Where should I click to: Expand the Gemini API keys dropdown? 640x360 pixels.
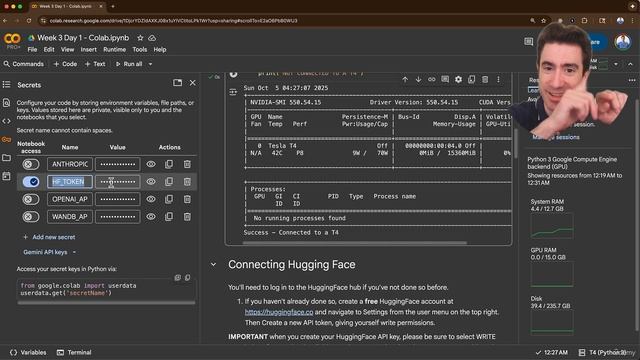click(x=49, y=252)
